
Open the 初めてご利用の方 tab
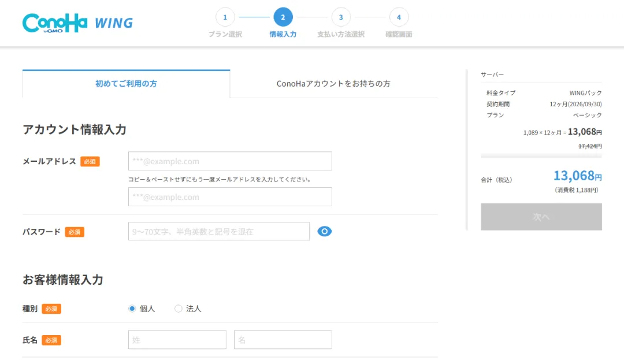pyautogui.click(x=126, y=84)
